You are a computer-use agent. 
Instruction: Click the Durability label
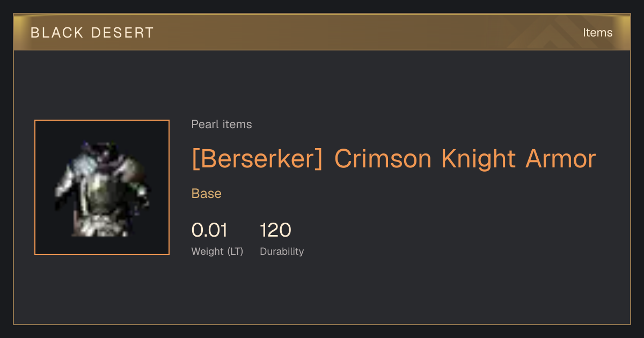click(x=282, y=252)
